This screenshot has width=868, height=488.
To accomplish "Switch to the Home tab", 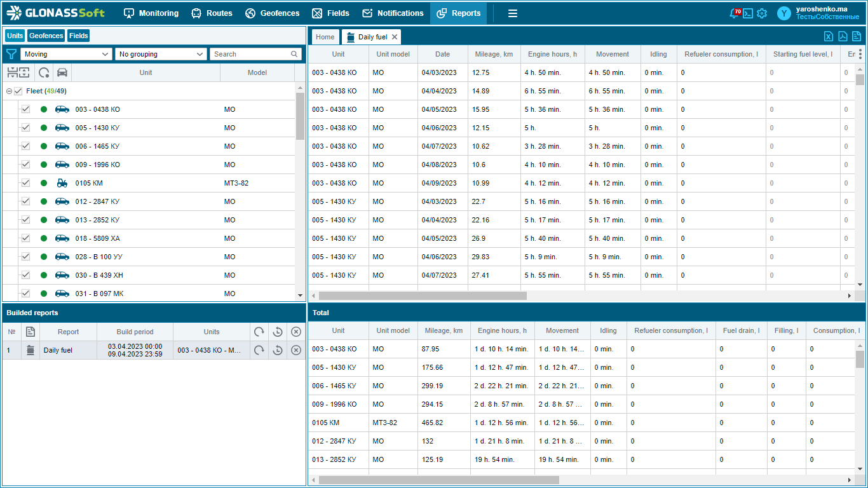I will pos(325,37).
